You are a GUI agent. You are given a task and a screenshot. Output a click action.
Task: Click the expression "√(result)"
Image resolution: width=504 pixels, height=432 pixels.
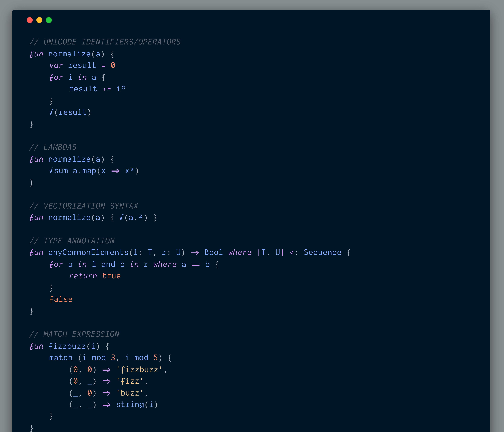click(x=70, y=112)
